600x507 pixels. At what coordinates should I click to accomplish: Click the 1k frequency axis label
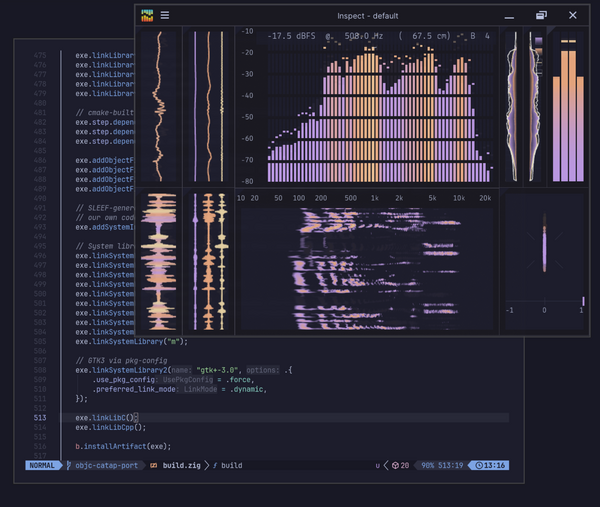(374, 198)
